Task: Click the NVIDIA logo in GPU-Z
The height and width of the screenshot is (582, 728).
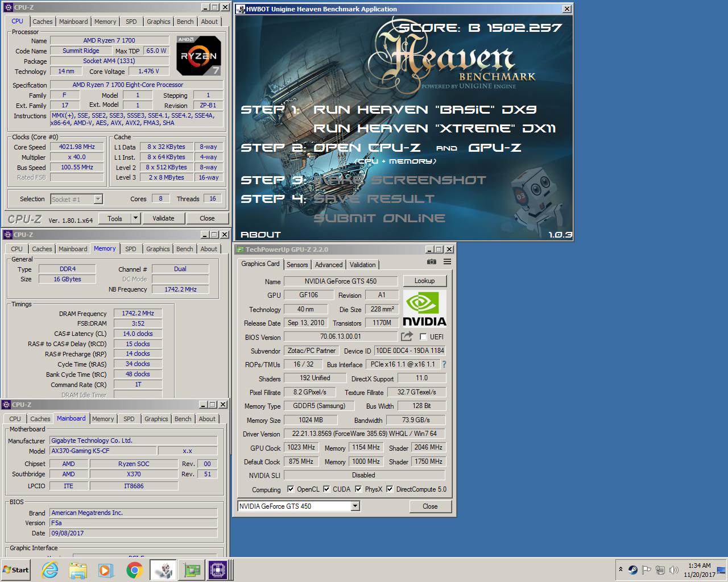Action: pyautogui.click(x=424, y=309)
